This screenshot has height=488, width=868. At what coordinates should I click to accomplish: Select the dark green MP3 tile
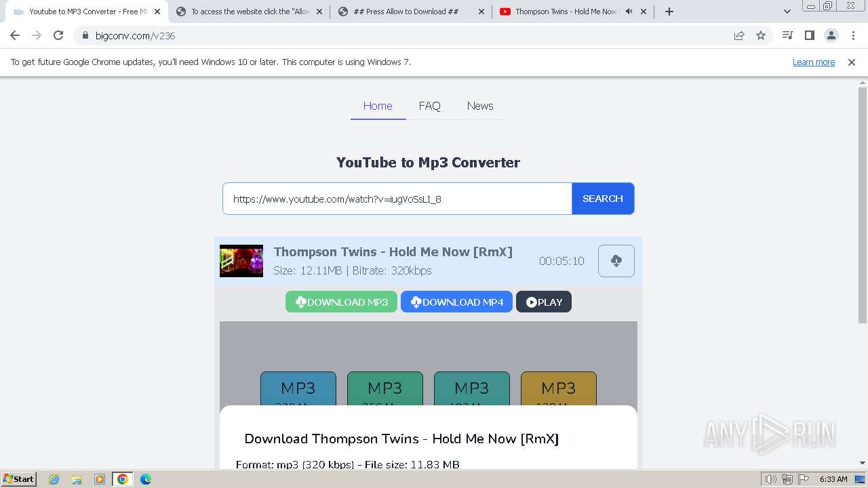pos(385,389)
